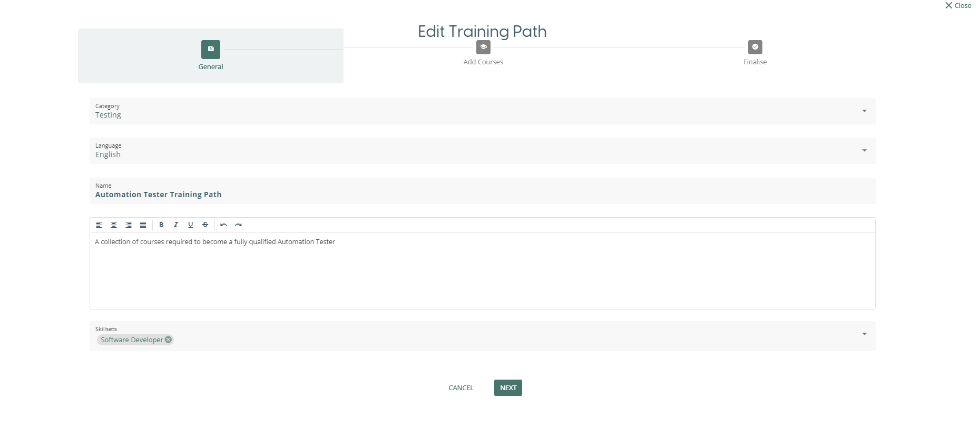
Task: Center align the description text
Action: point(114,225)
